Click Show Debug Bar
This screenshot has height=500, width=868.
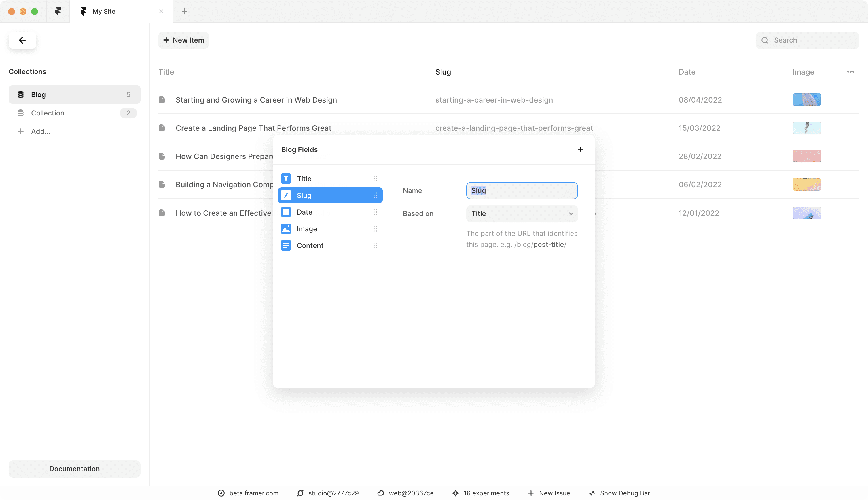click(619, 493)
